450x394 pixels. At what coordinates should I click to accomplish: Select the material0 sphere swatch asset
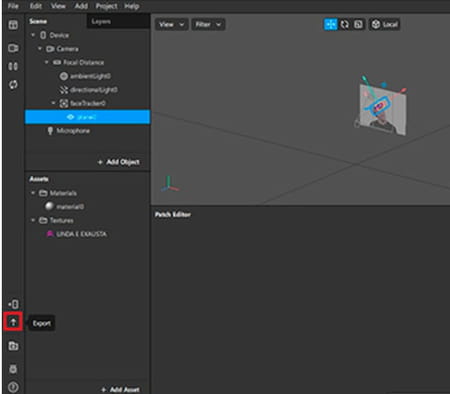[50, 207]
